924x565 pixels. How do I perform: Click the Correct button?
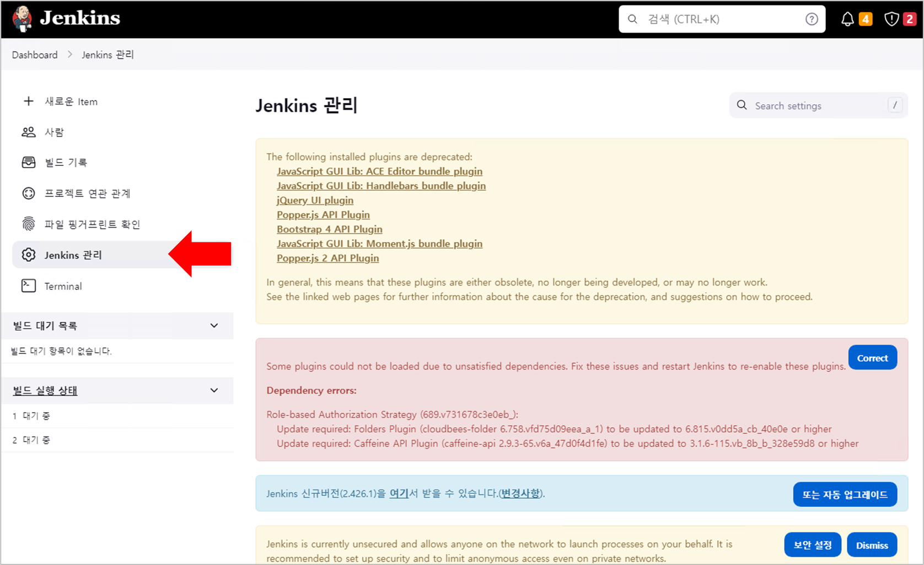[x=872, y=358]
